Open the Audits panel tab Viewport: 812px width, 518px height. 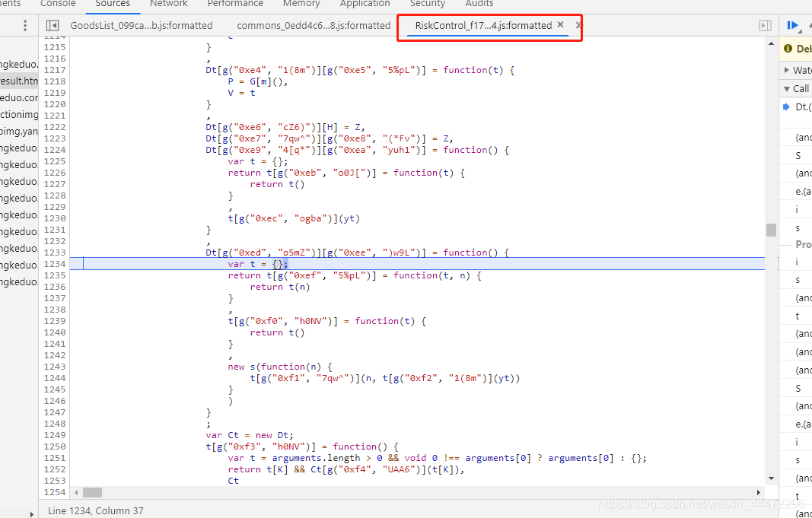(479, 4)
